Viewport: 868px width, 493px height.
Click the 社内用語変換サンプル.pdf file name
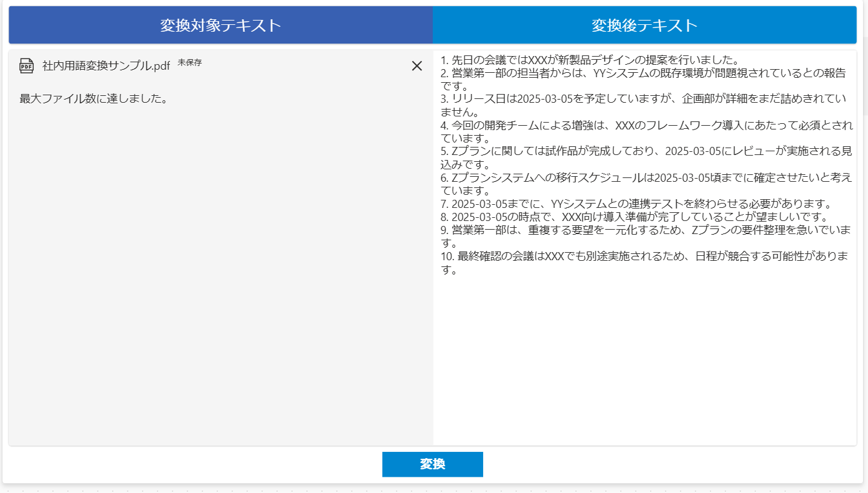point(106,66)
